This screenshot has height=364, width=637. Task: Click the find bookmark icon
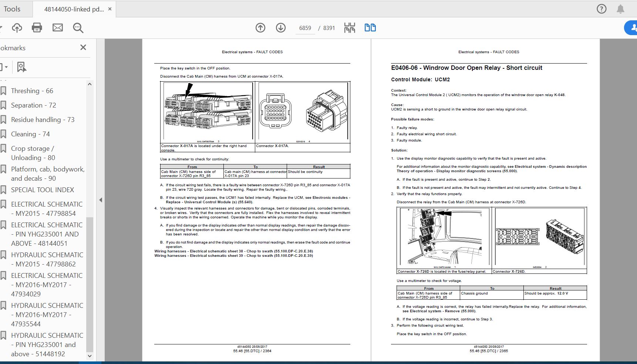tap(21, 67)
